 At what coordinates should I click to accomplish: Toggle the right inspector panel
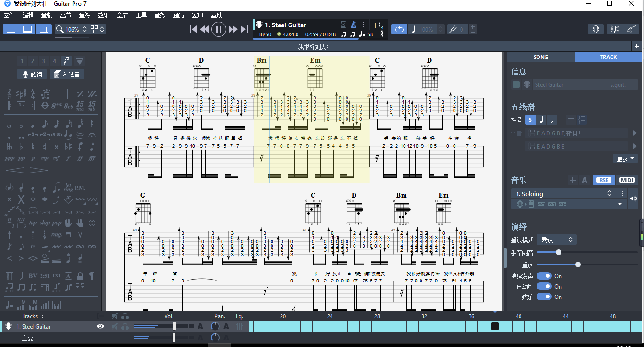coord(44,29)
